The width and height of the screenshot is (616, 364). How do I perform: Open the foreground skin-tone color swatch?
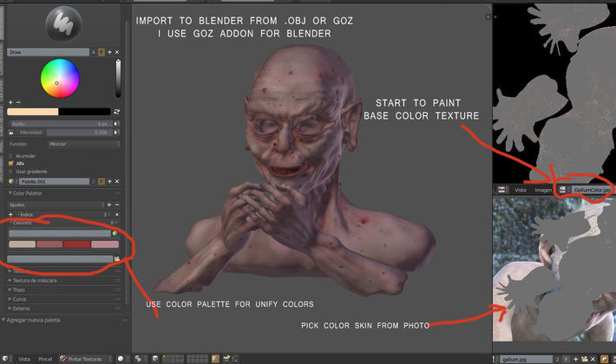pyautogui.click(x=33, y=112)
